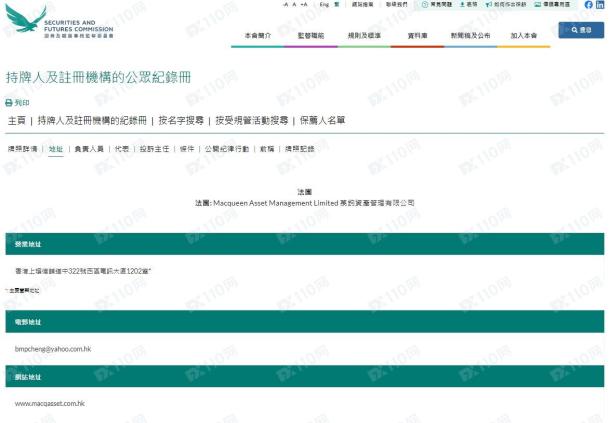
Task: Switch to the 條件 tab
Action: (187, 149)
